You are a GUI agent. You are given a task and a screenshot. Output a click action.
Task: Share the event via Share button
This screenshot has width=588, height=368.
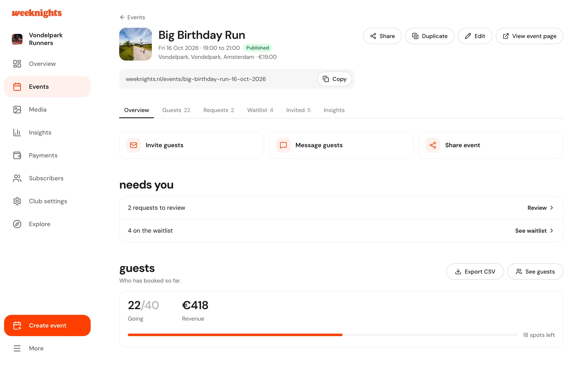coord(382,36)
